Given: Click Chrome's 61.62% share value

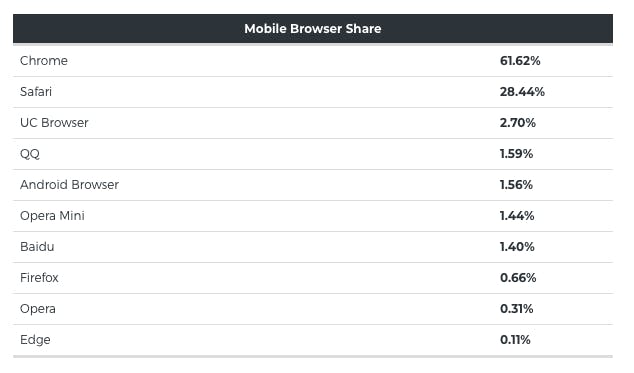Looking at the screenshot, I should (x=520, y=61).
